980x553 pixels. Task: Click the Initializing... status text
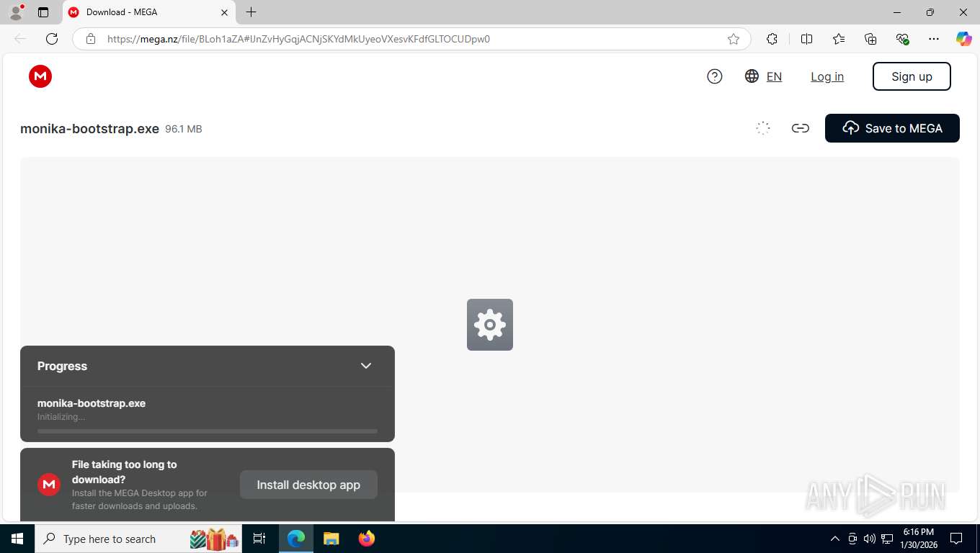61,417
